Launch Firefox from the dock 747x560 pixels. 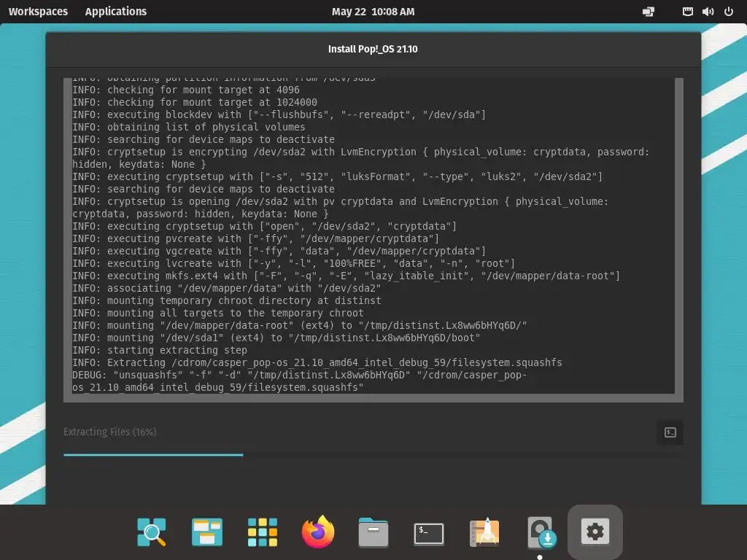pos(318,532)
